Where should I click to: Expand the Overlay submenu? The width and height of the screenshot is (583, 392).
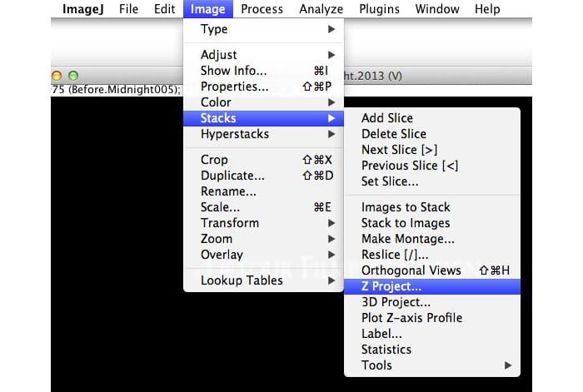pos(263,255)
